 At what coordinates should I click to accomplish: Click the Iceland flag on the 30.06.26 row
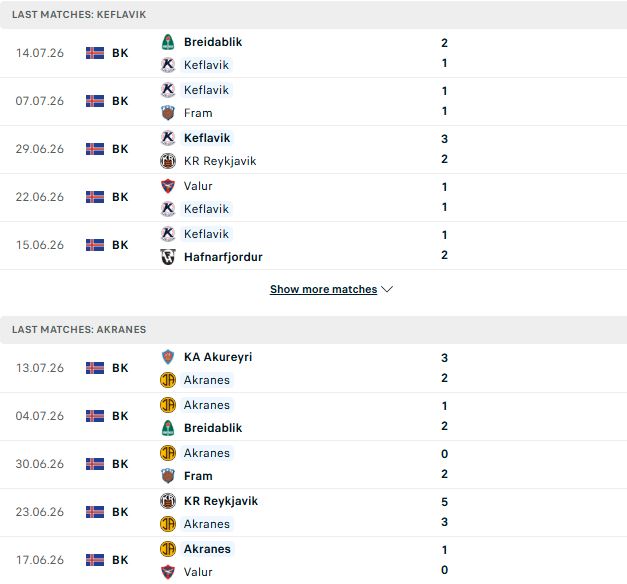pyautogui.click(x=95, y=464)
